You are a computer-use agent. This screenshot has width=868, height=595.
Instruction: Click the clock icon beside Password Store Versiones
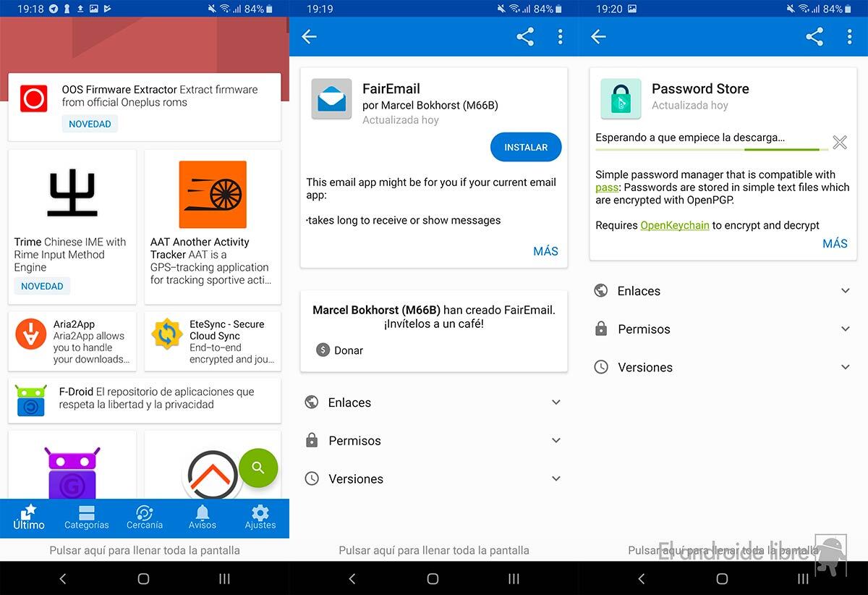click(x=600, y=367)
